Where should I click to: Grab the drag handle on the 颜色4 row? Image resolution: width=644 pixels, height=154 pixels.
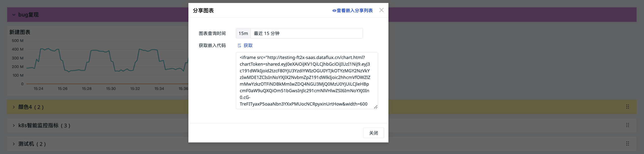click(627, 107)
